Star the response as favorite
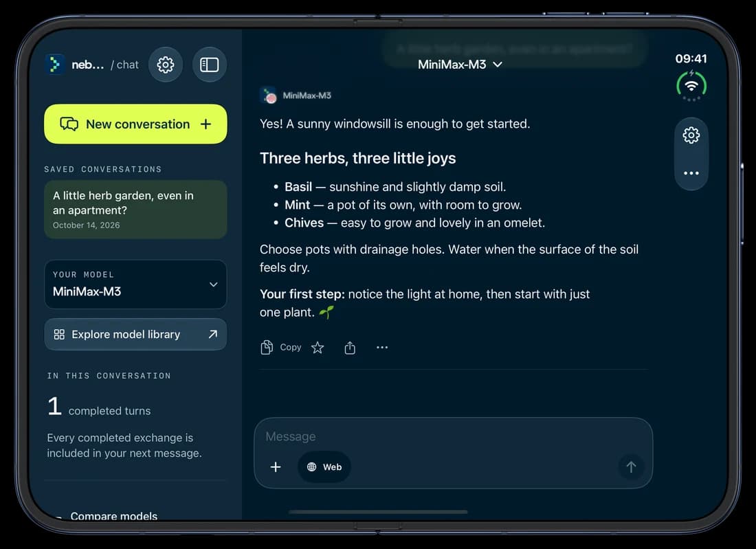The image size is (756, 549). (318, 348)
